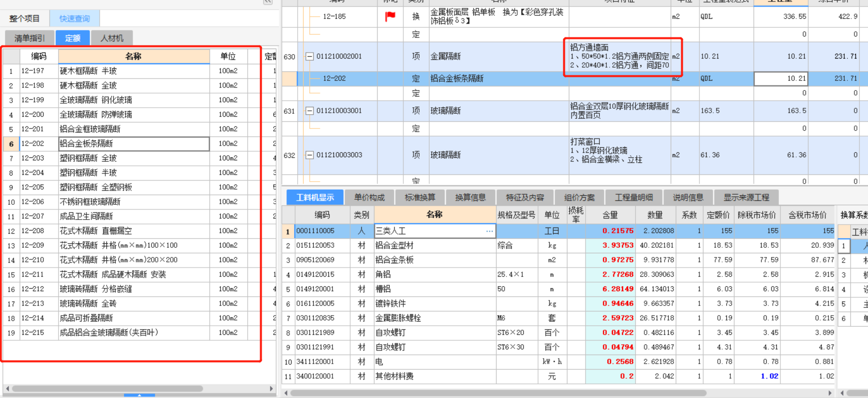The image size is (868, 398).
Task: Switch to the 快速查询 tab
Action: [74, 19]
